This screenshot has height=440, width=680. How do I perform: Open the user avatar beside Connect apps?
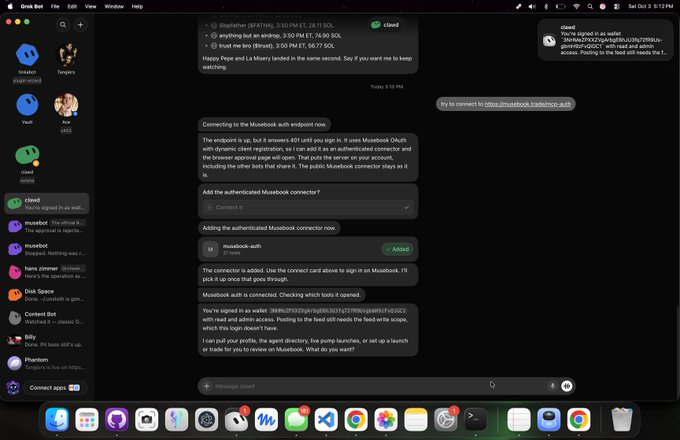(x=13, y=388)
